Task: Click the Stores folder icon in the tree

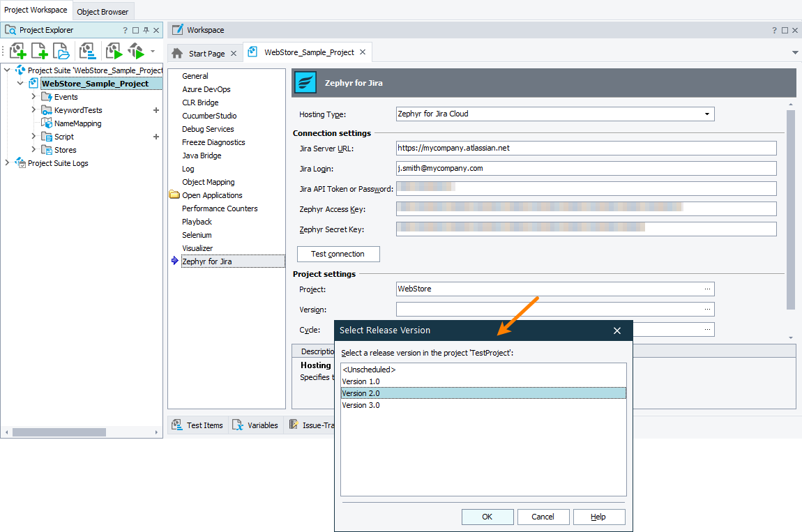Action: click(x=47, y=150)
